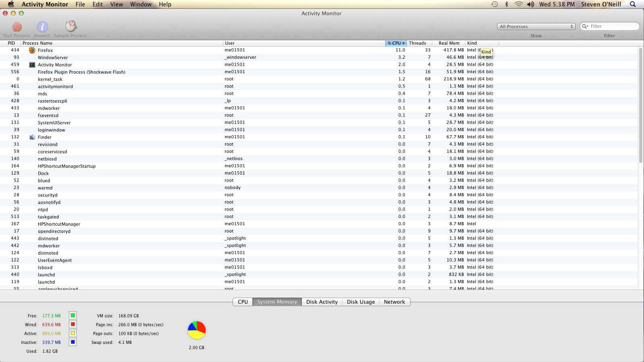Click the Sample Process icon
Screen dimensions: 644x362
(71, 27)
